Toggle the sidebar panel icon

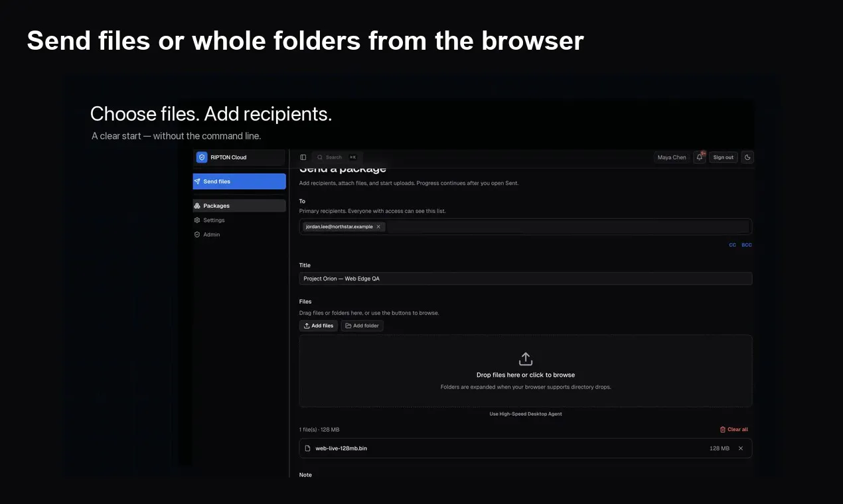[x=303, y=157]
